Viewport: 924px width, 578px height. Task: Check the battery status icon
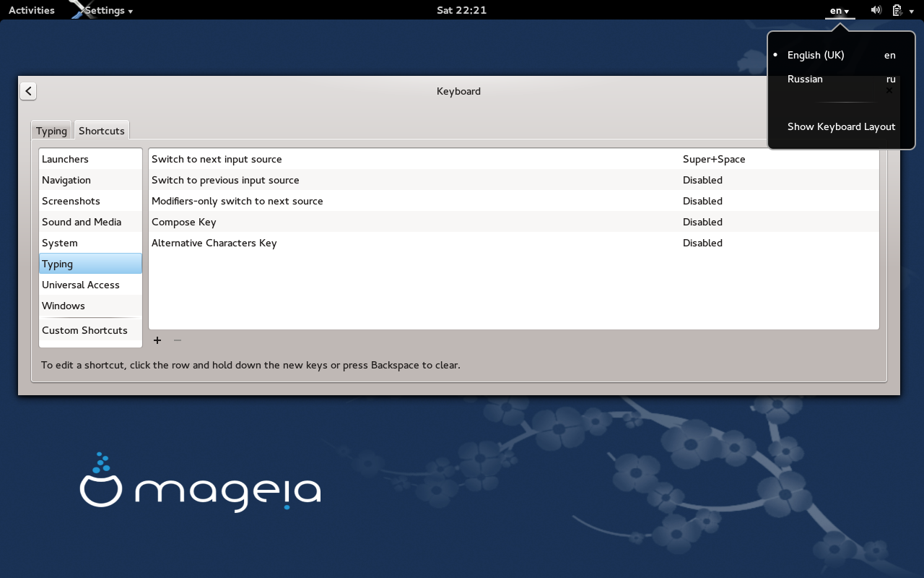(897, 10)
